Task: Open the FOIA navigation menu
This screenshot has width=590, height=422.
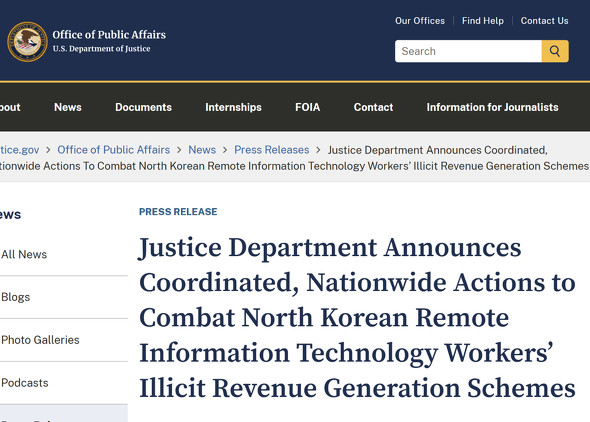Action: tap(307, 107)
